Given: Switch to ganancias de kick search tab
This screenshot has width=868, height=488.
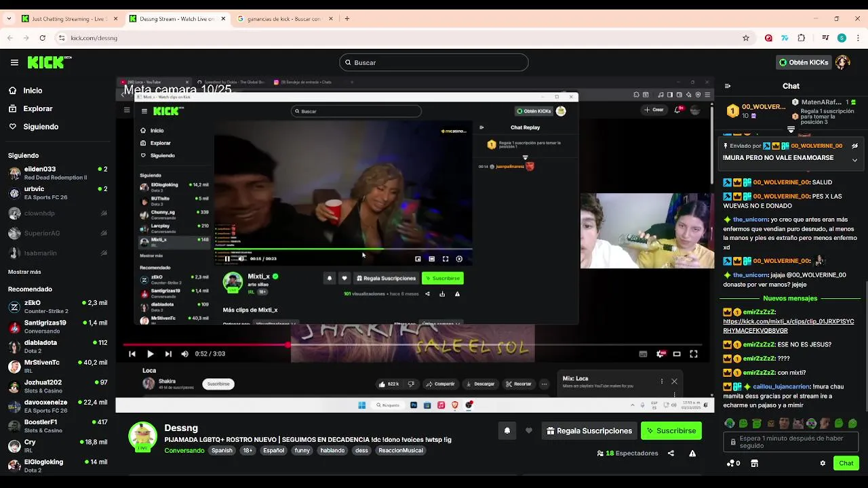Looking at the screenshot, I should point(283,18).
